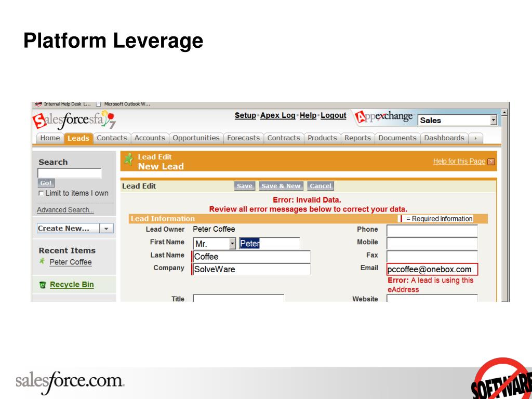This screenshot has height=399, width=532.
Task: Toggle Limit to items I own checkbox
Action: [x=41, y=193]
